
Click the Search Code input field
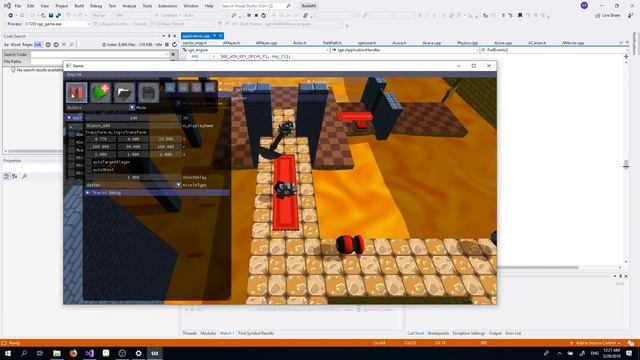pos(100,54)
